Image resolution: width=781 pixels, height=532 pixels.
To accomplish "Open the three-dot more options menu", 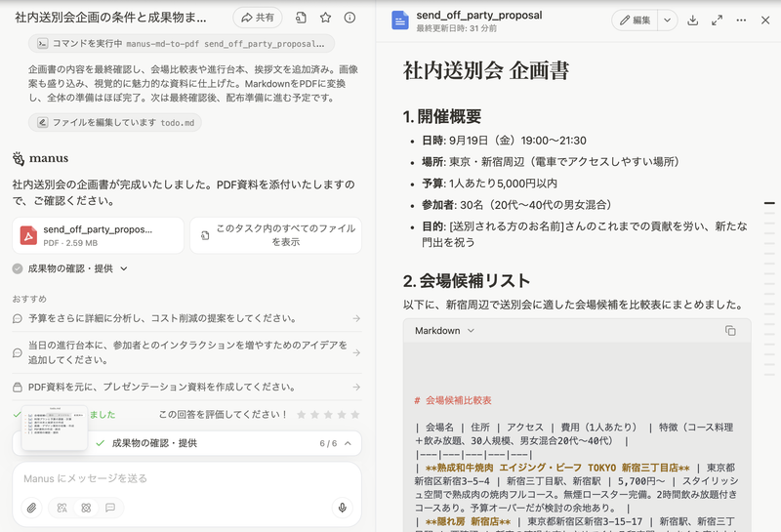I will point(741,20).
